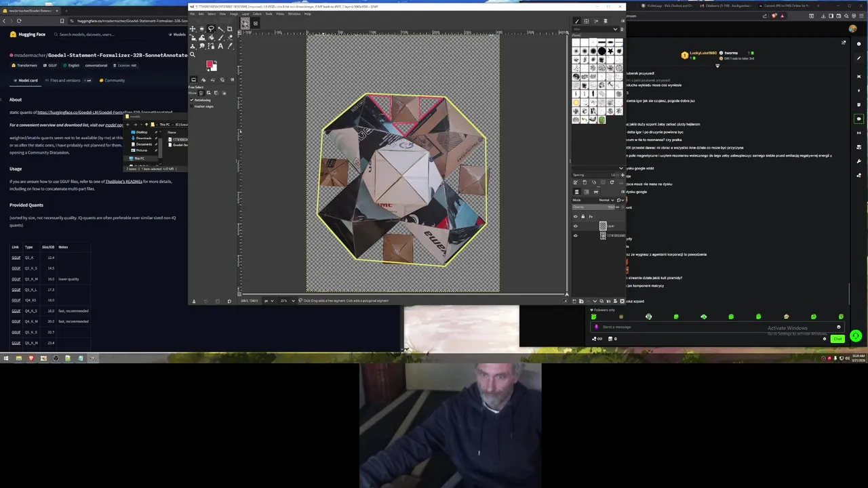Toggle the Antialiasing checkbox
The image size is (868, 488).
tap(192, 100)
